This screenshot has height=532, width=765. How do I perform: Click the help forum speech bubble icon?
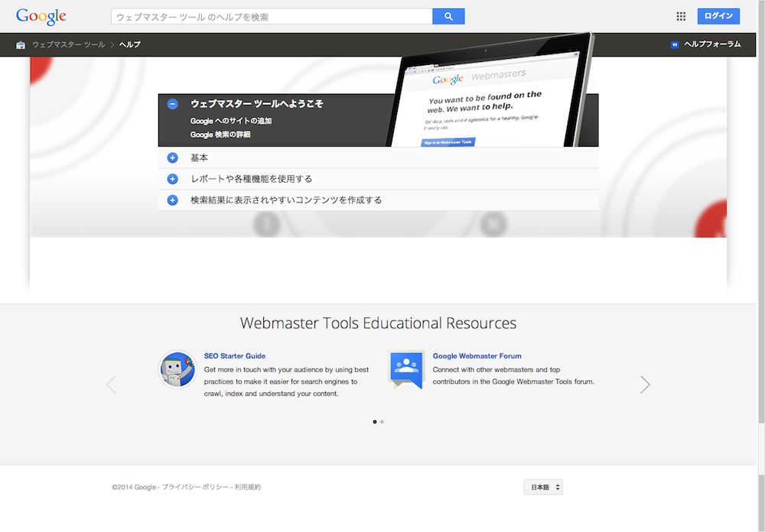click(x=674, y=45)
